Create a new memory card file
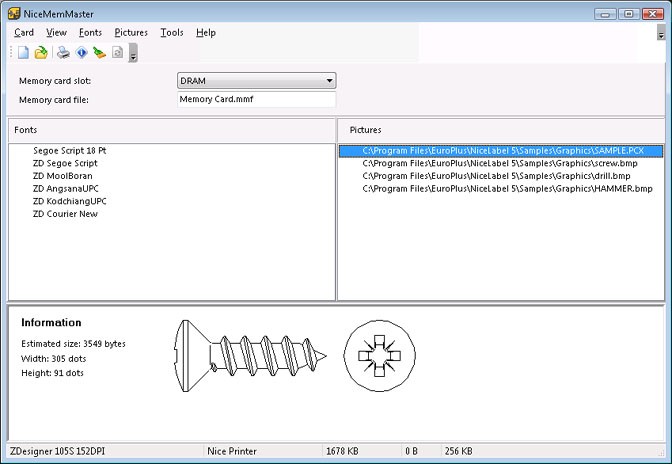This screenshot has height=464, width=672. pos(23,53)
